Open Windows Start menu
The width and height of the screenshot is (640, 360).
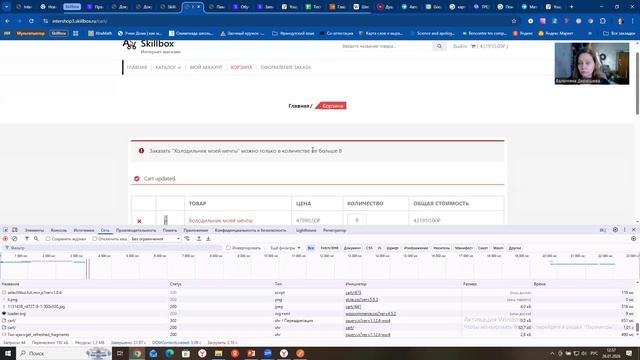click(8, 353)
